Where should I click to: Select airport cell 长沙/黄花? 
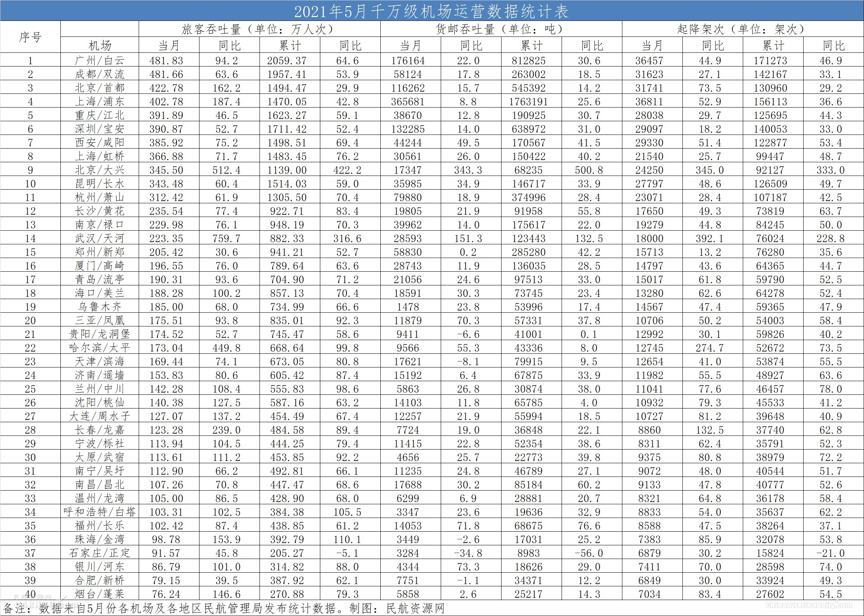100,211
